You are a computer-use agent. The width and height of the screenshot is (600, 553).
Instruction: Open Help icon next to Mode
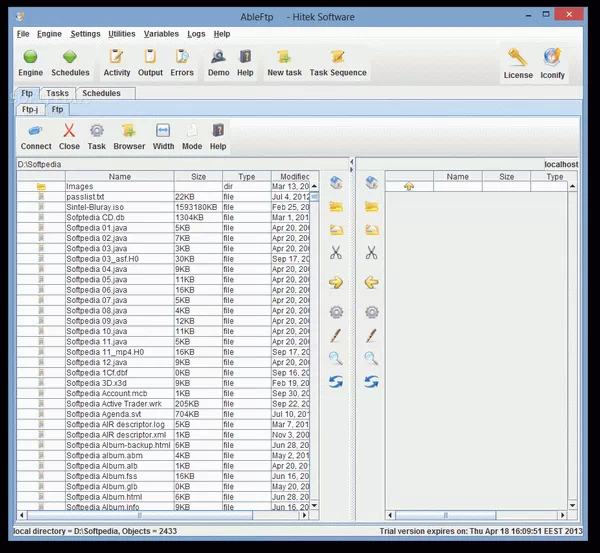(218, 131)
